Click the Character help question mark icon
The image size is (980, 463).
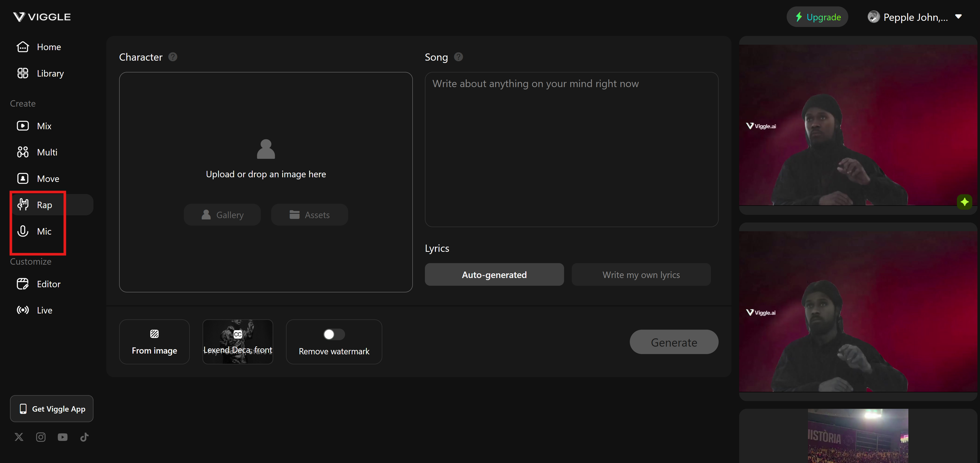click(x=173, y=57)
